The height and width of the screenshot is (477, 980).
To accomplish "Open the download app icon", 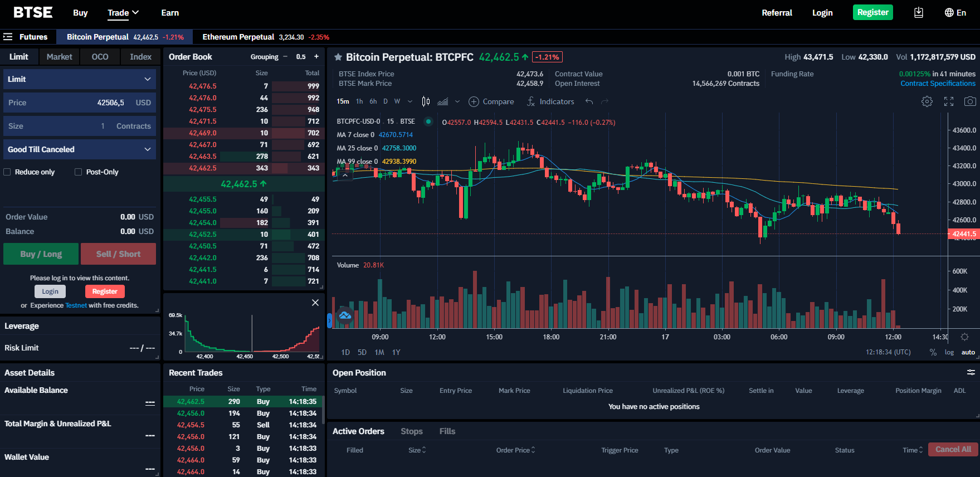I will point(918,13).
